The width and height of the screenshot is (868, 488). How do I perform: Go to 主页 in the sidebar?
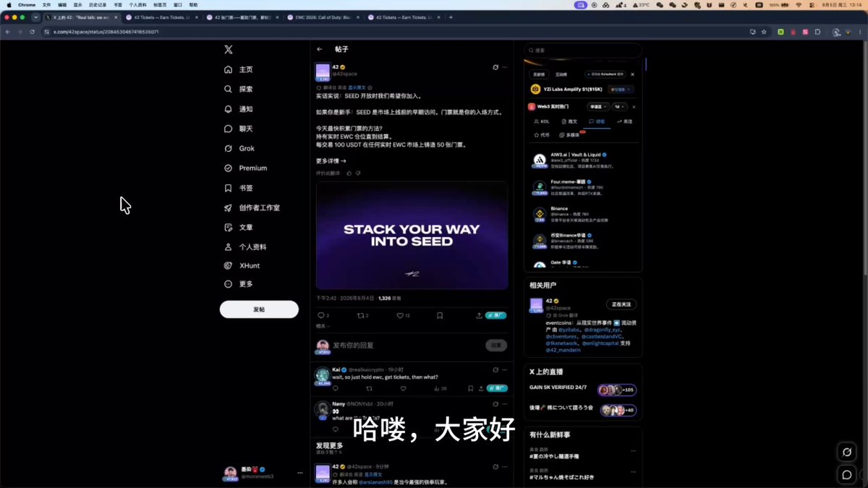(x=239, y=69)
